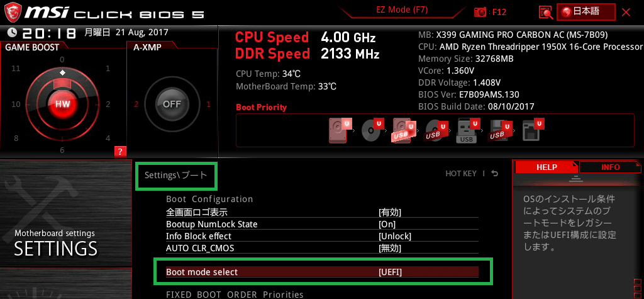Screen dimensions: 644x299
Task: Open the search magnifier icon
Action: [x=546, y=13]
